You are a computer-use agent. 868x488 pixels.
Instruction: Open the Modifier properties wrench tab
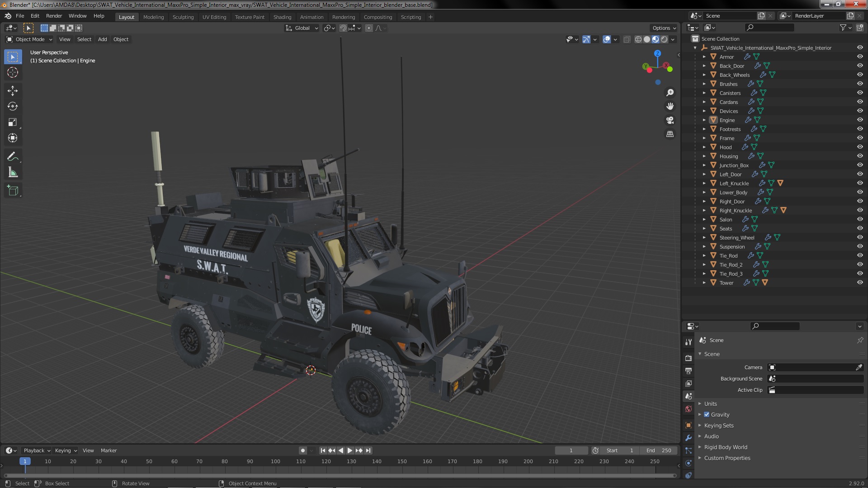689,438
